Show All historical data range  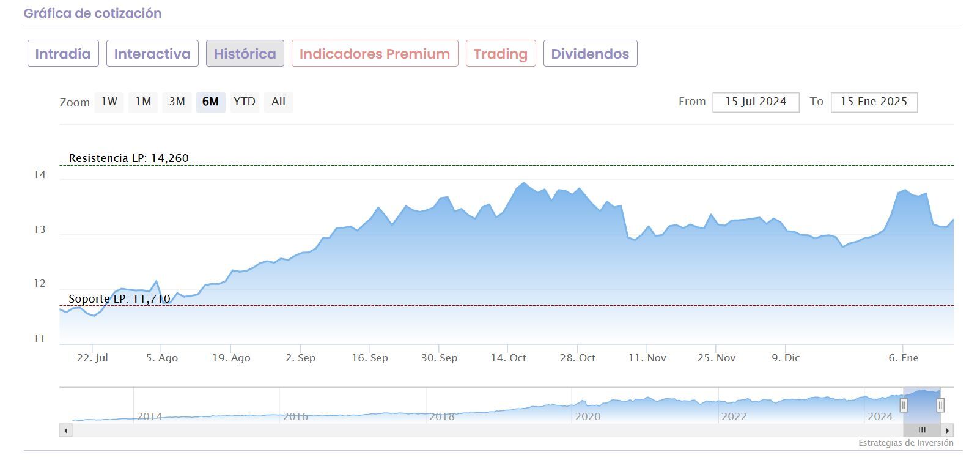point(278,102)
